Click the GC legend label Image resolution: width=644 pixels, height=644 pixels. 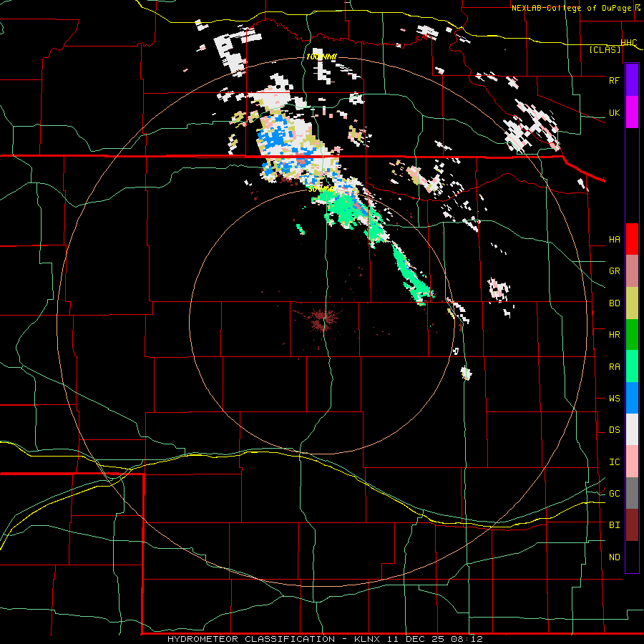(x=614, y=494)
